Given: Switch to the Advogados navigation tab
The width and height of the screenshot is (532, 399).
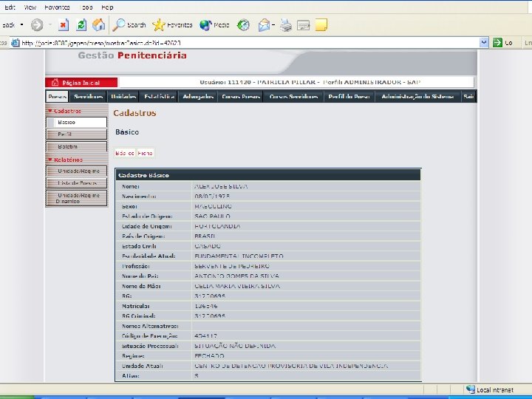Looking at the screenshot, I should coord(197,97).
